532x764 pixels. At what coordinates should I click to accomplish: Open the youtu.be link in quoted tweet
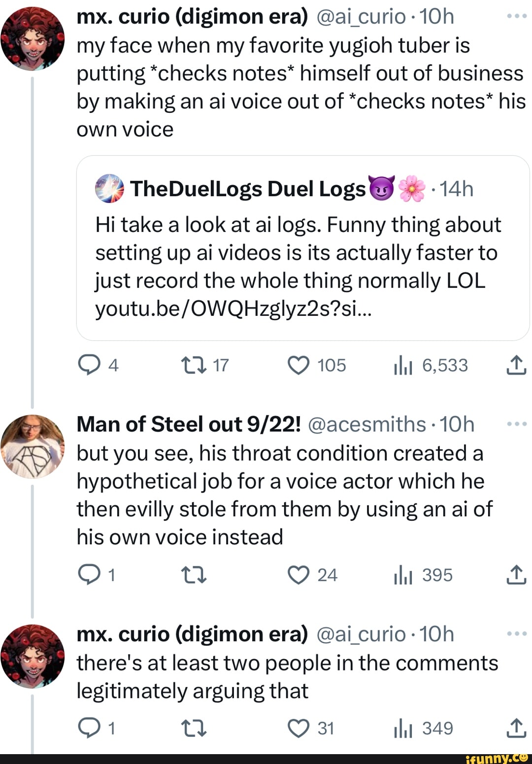(233, 309)
